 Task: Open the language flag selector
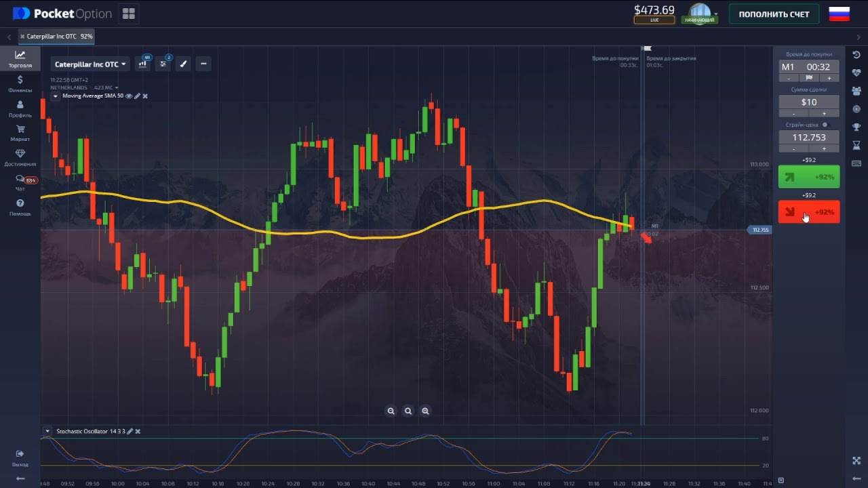(840, 14)
